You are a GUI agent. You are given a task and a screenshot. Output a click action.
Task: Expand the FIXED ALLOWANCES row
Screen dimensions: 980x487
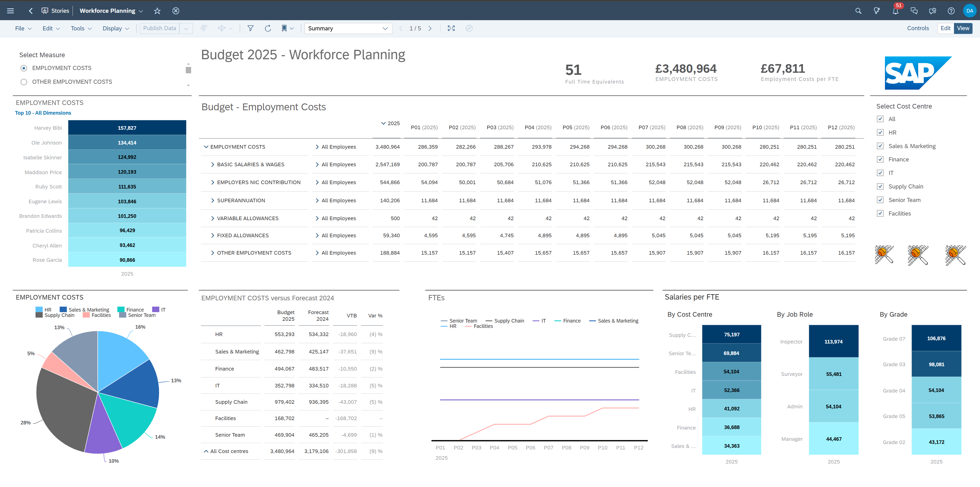click(x=213, y=236)
